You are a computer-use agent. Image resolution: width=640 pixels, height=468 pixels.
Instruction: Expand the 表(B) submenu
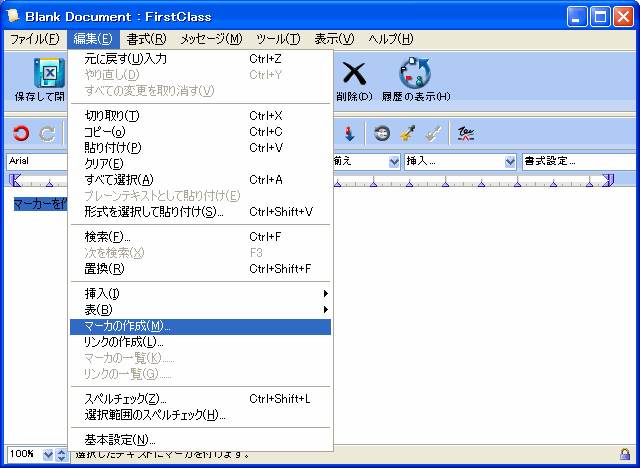tap(200, 310)
